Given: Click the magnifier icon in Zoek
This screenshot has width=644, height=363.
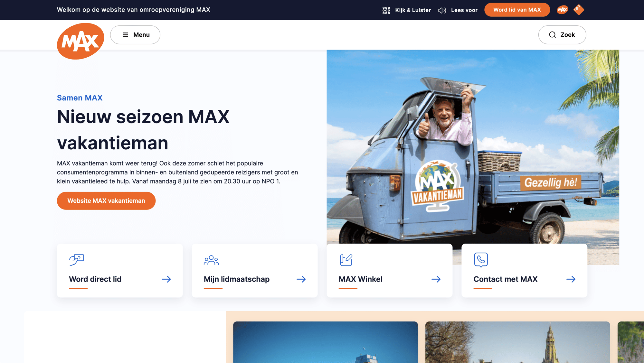Looking at the screenshot, I should coord(553,35).
